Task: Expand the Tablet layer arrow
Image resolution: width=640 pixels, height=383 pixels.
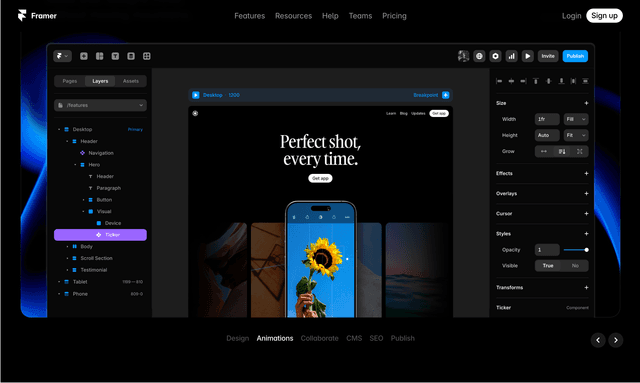Action: 59,282
